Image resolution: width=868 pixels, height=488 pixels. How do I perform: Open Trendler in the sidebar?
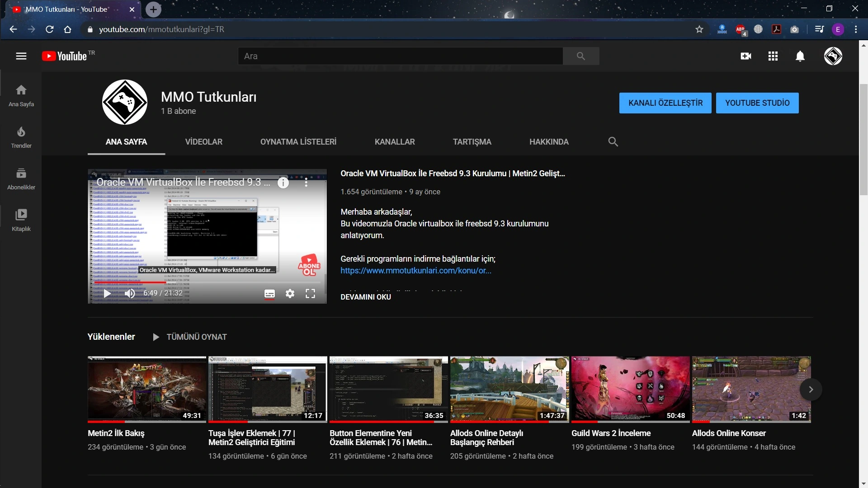tap(21, 137)
